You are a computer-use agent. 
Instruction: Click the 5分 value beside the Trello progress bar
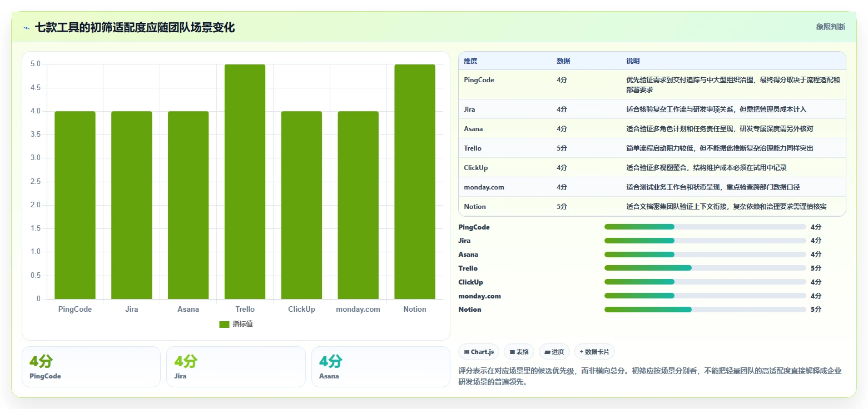pos(816,268)
